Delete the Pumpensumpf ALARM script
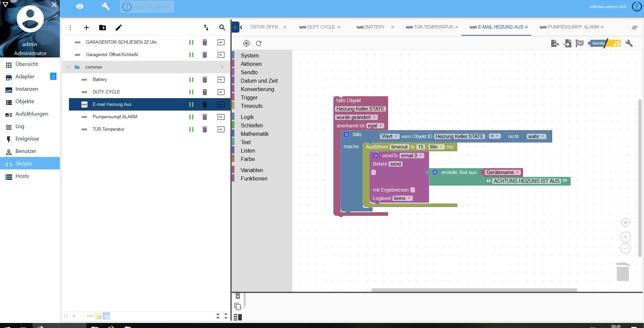Screen dimensions: 644x328 [204, 117]
